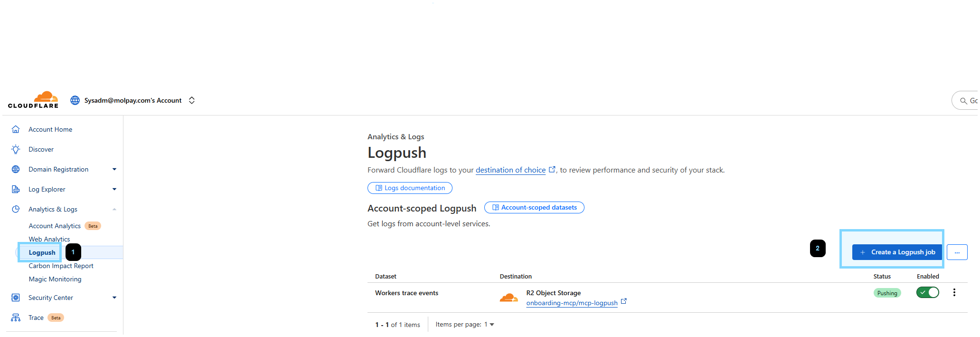Open the Discover sidebar item
The width and height of the screenshot is (980, 337).
coord(41,149)
